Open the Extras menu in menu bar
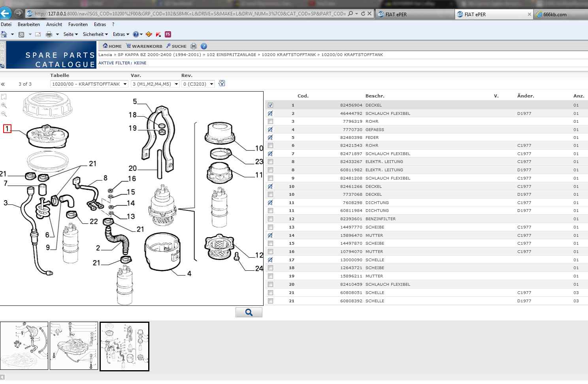Viewport: 588px width, 384px height. tap(100, 24)
